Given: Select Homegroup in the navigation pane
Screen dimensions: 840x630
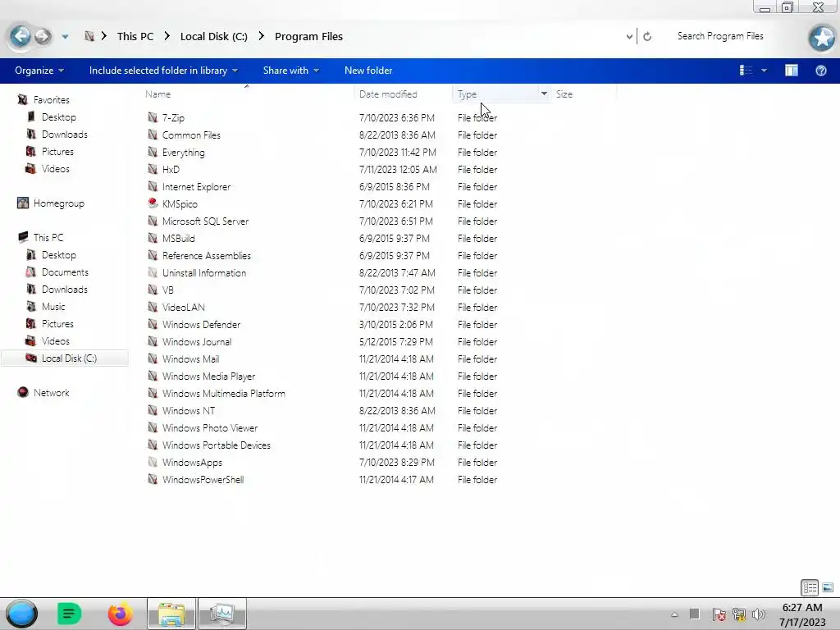Looking at the screenshot, I should point(58,203).
